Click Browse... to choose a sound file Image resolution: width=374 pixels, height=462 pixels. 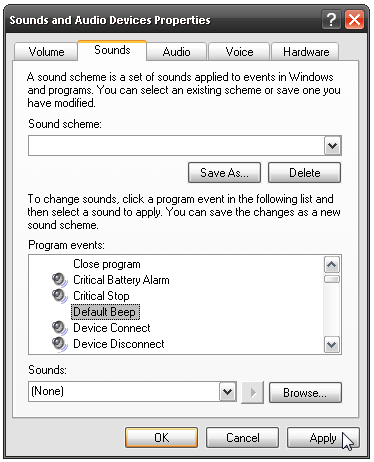[x=305, y=392]
